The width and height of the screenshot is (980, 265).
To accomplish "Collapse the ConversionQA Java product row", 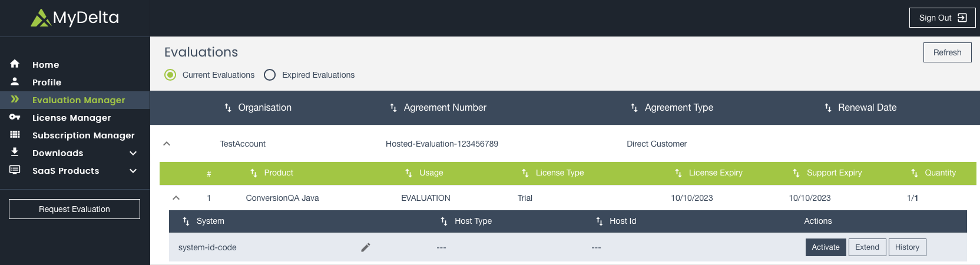I will click(x=176, y=198).
